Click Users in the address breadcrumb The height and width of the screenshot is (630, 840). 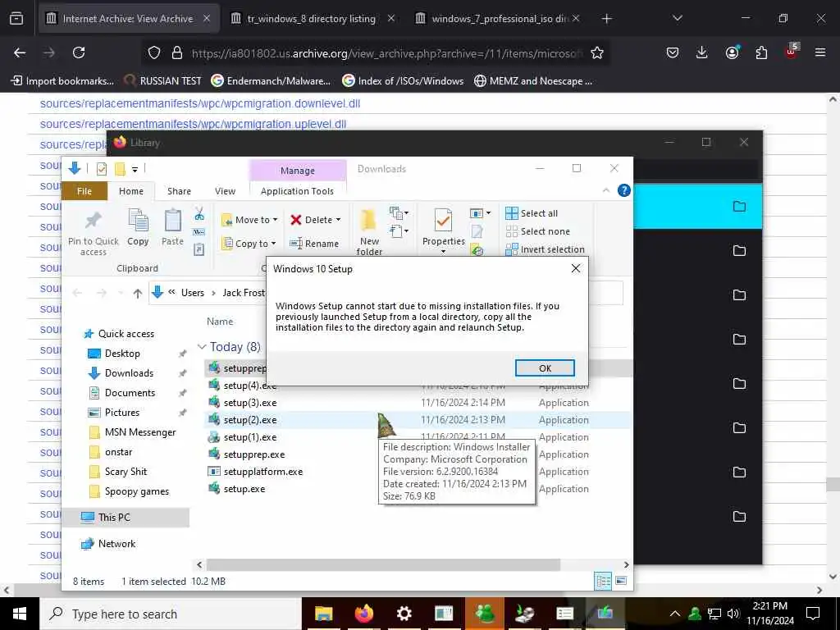click(192, 293)
